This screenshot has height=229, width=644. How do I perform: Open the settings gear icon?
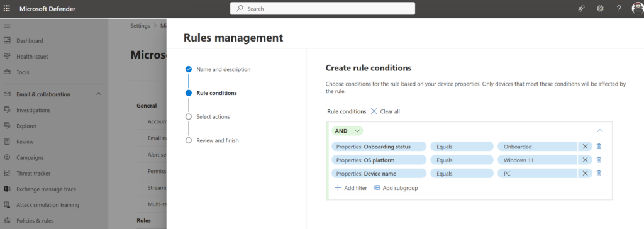(600, 9)
